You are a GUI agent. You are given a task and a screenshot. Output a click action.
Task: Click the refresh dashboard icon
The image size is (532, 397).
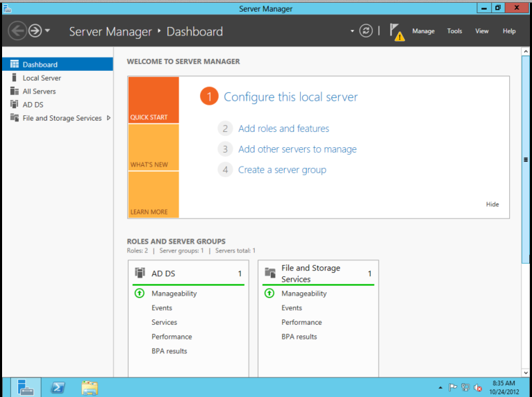[x=366, y=31]
